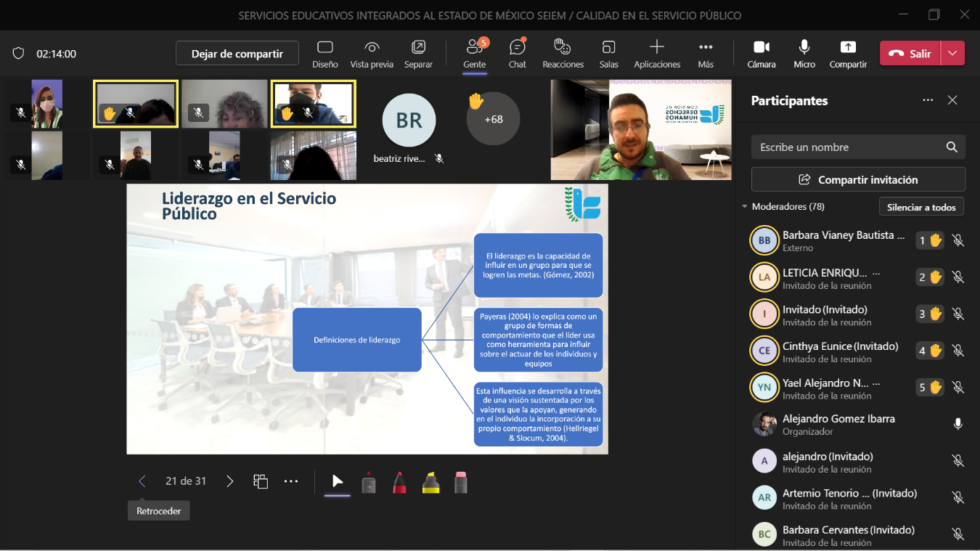Open the Aplicaciones panel
Viewport: 980px width, 551px height.
click(x=656, y=53)
